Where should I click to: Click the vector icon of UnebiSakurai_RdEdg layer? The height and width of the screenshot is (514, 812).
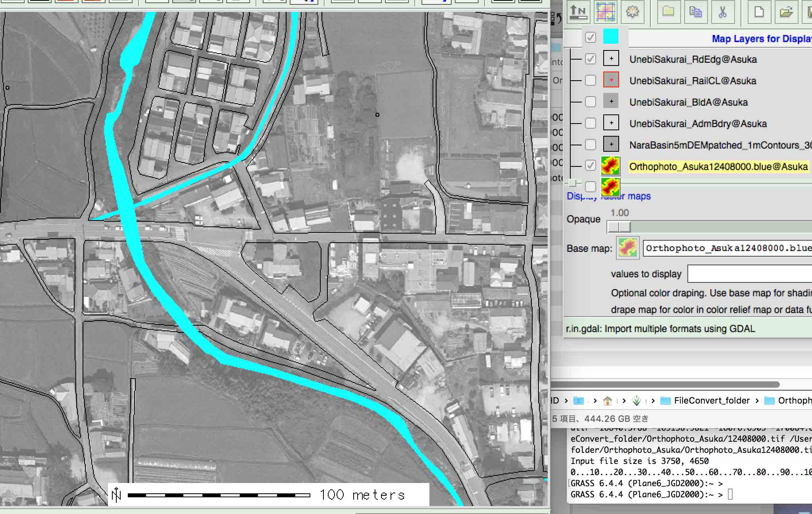coord(611,59)
